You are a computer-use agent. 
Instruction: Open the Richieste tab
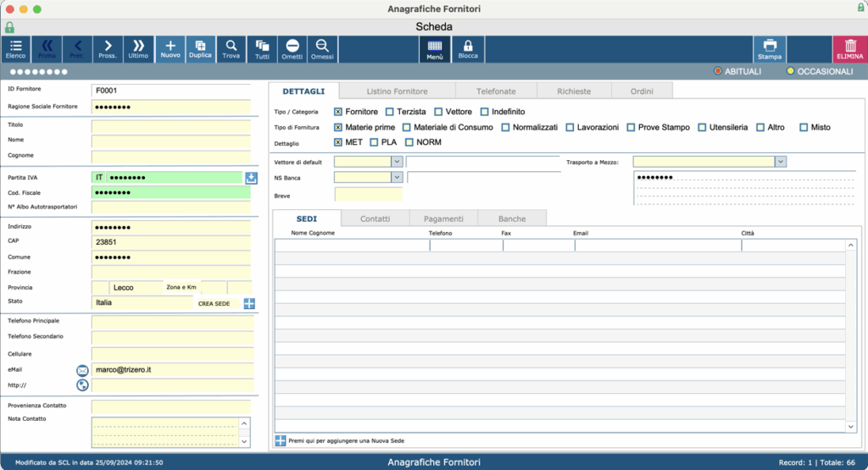click(x=574, y=91)
